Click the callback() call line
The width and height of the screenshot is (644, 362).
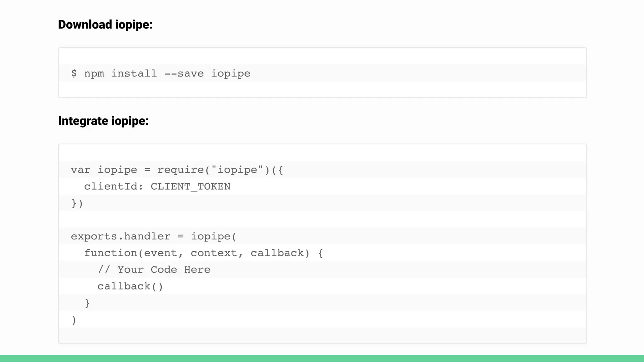(130, 286)
